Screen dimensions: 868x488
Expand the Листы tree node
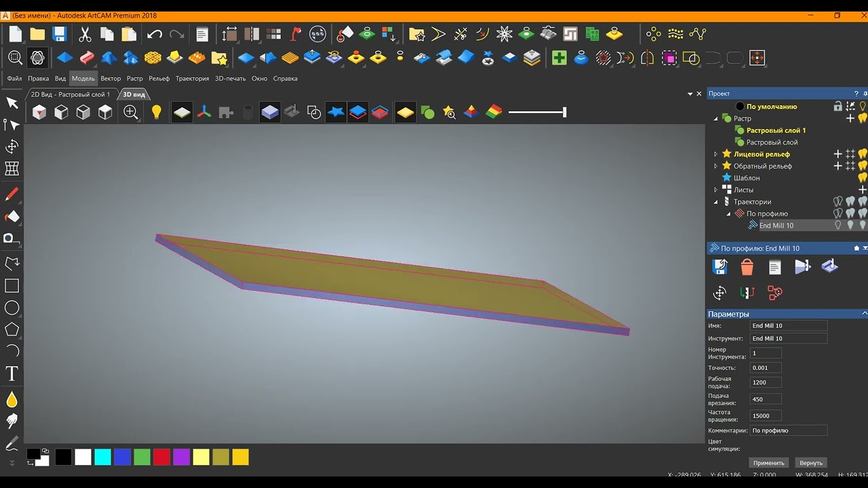715,190
